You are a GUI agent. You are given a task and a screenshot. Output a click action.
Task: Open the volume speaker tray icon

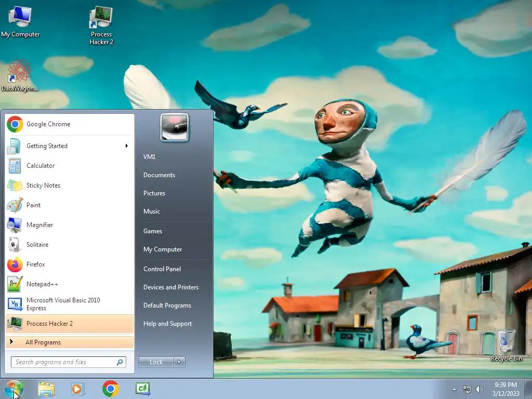click(480, 389)
